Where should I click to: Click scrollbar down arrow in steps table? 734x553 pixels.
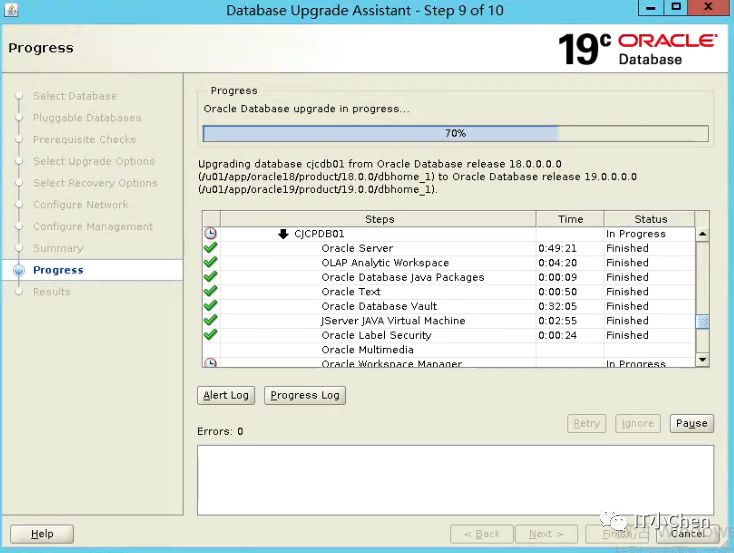tap(702, 360)
